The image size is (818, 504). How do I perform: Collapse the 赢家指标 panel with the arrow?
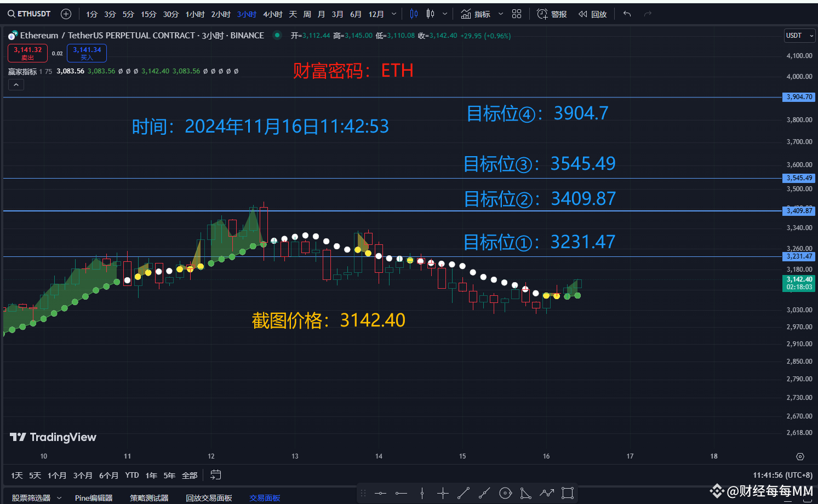pos(16,84)
